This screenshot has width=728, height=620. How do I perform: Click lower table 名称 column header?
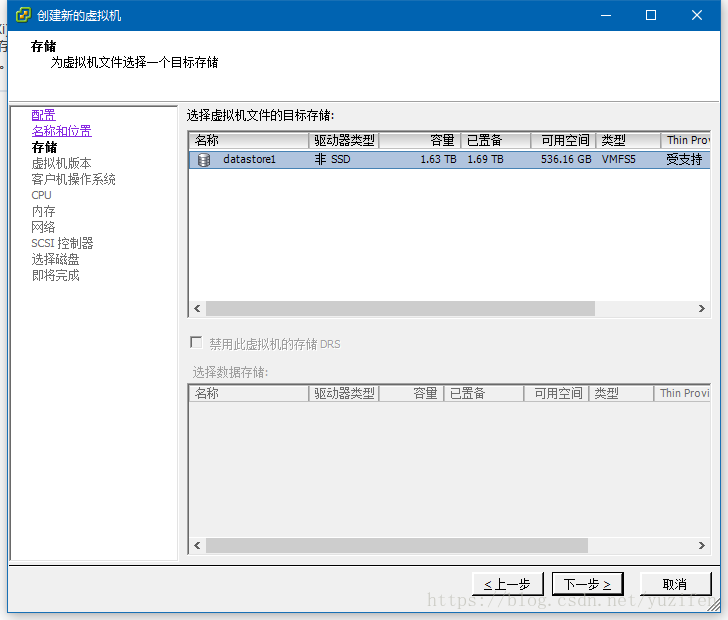tap(249, 393)
